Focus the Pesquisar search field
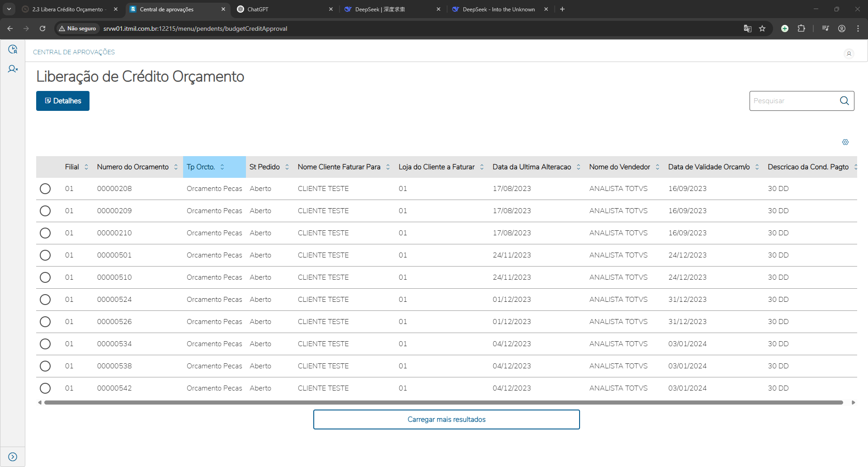 tap(793, 101)
